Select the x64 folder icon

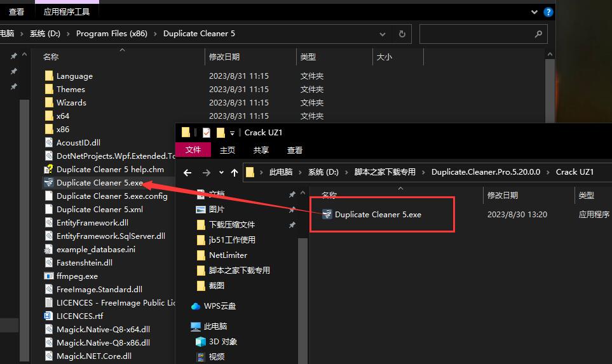pyautogui.click(x=49, y=116)
